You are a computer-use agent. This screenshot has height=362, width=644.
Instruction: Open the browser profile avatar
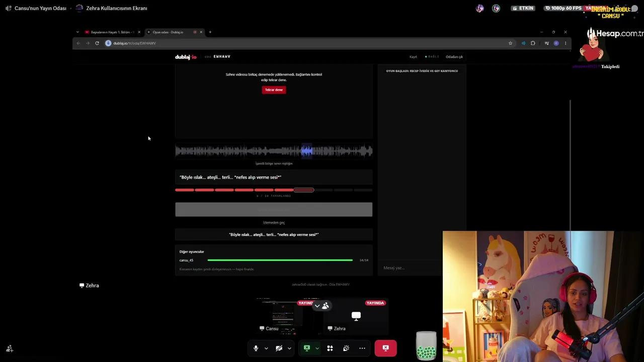556,43
